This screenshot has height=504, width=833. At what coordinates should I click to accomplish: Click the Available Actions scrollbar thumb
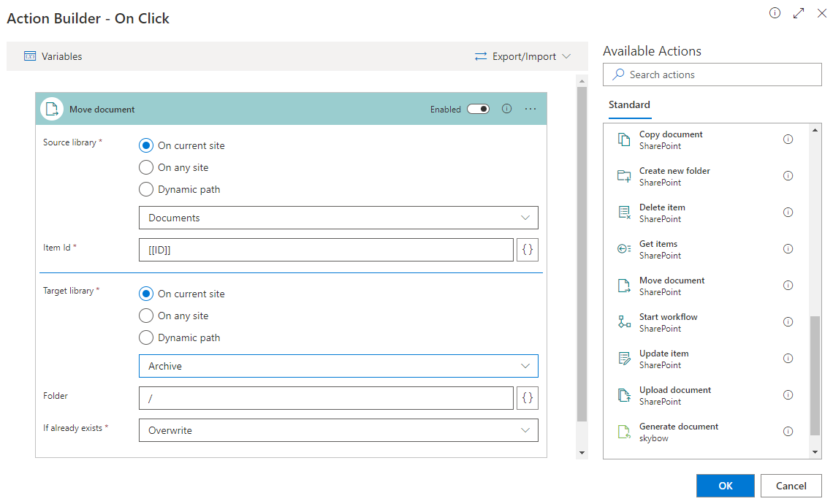point(815,375)
